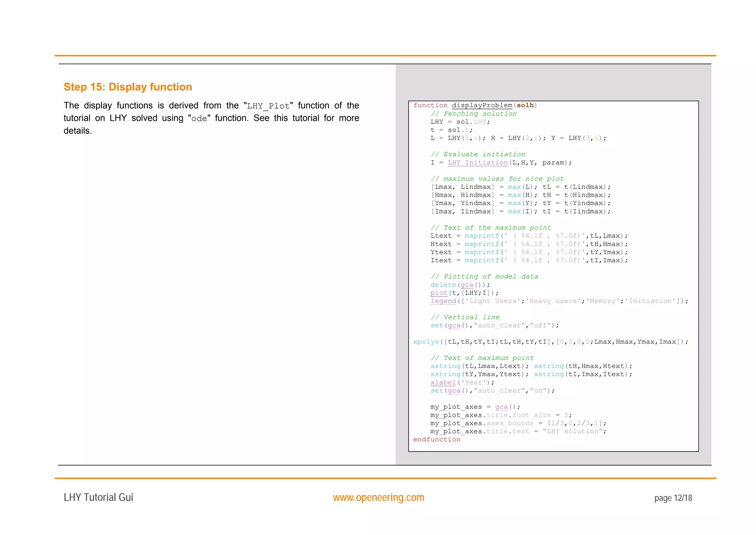Click the 'endfunction' keyword
Viewport: 756px width, 535px height.
(437, 440)
